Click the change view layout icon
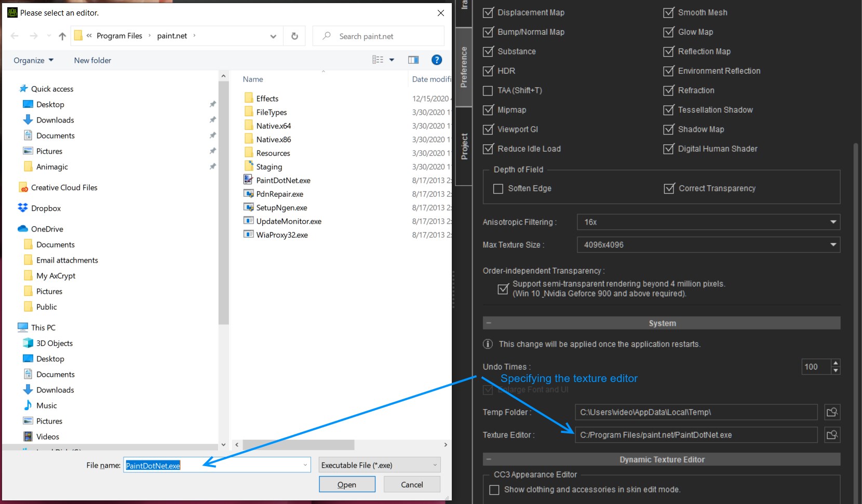The width and height of the screenshot is (862, 504). pyautogui.click(x=378, y=60)
